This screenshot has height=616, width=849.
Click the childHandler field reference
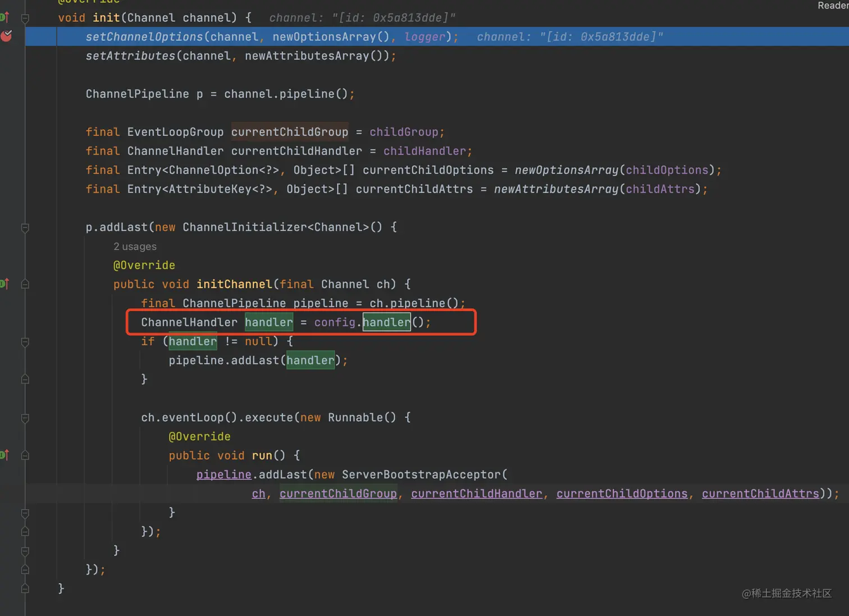(x=424, y=151)
